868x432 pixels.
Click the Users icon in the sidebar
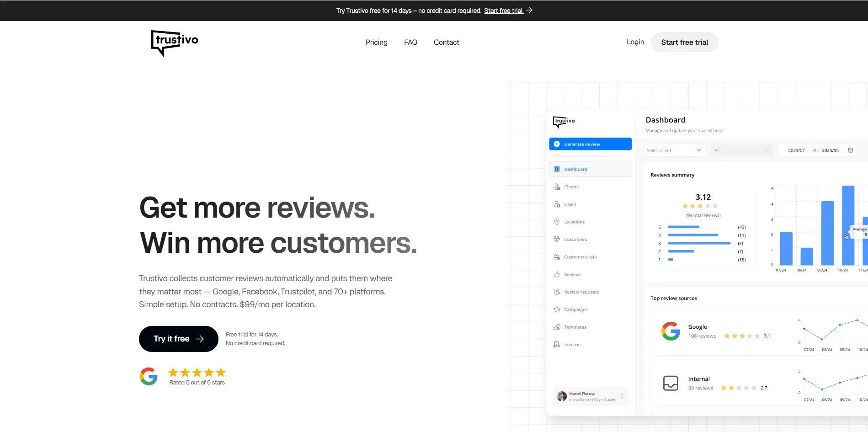(x=557, y=204)
